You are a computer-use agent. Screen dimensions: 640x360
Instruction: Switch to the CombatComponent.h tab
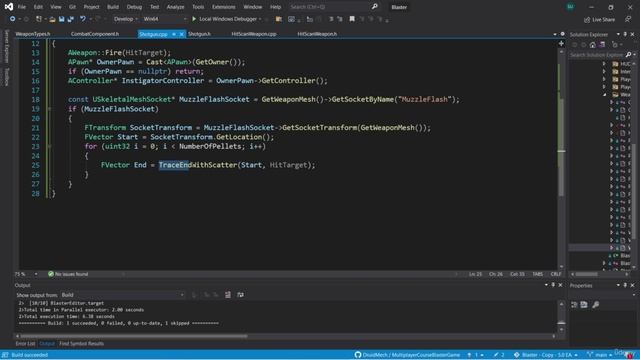pyautogui.click(x=95, y=34)
